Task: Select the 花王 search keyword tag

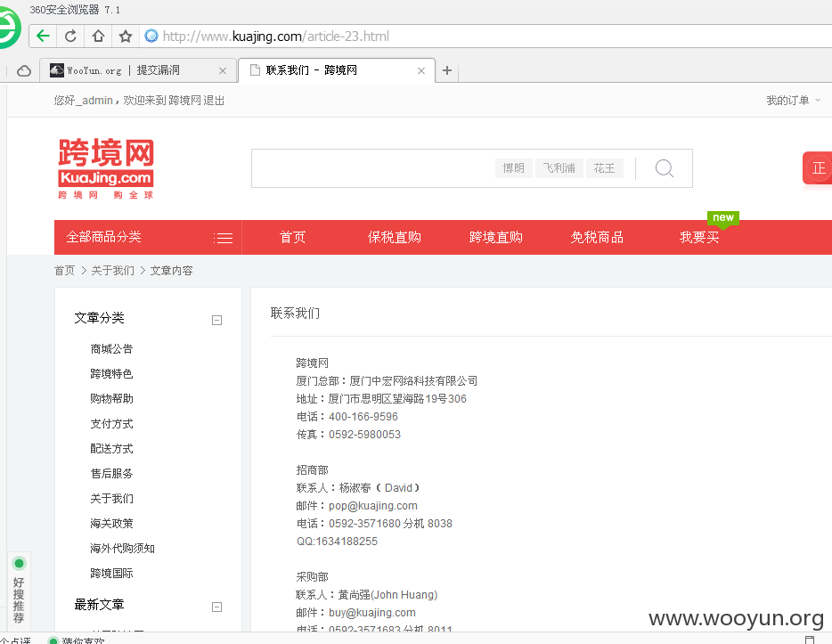Action: point(604,168)
